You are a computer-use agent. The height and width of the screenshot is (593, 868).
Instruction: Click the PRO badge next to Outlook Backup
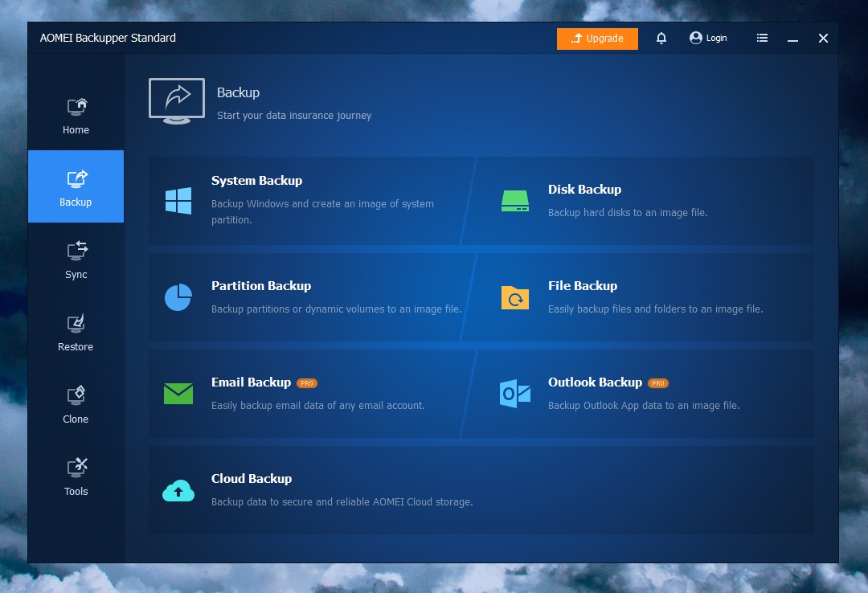point(658,383)
